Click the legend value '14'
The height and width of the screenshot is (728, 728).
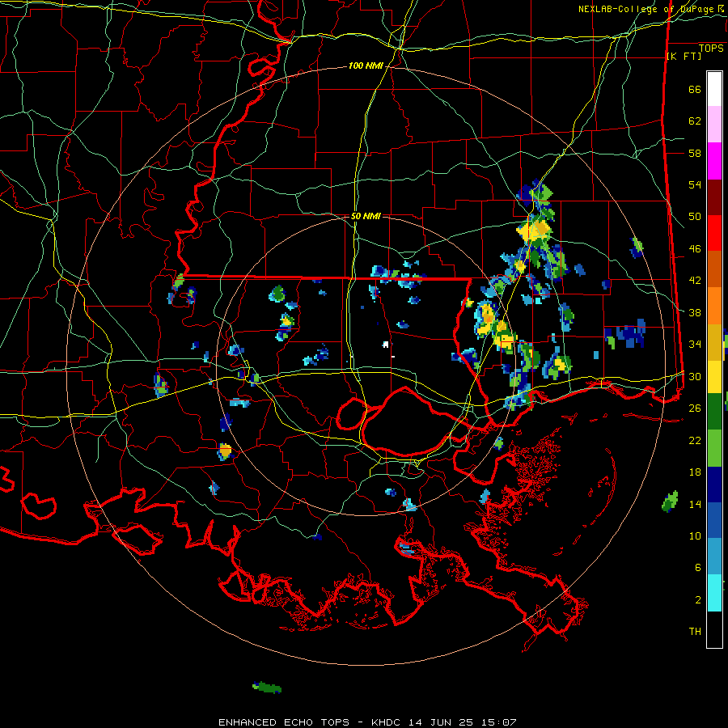[x=695, y=504]
